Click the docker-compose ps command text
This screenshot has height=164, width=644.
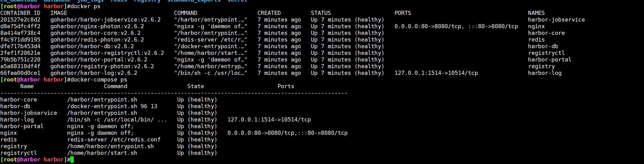pos(99,80)
